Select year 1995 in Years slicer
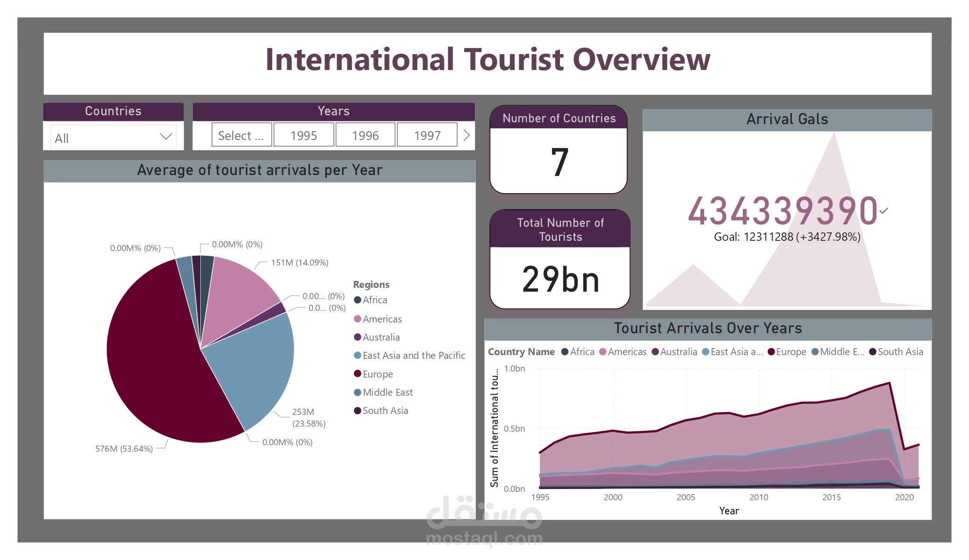The image size is (969, 560). [304, 135]
